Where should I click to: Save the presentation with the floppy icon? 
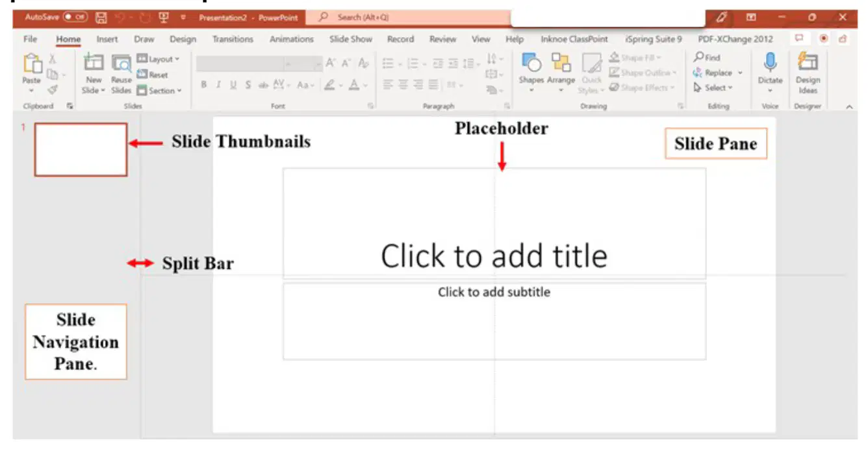[x=101, y=18]
